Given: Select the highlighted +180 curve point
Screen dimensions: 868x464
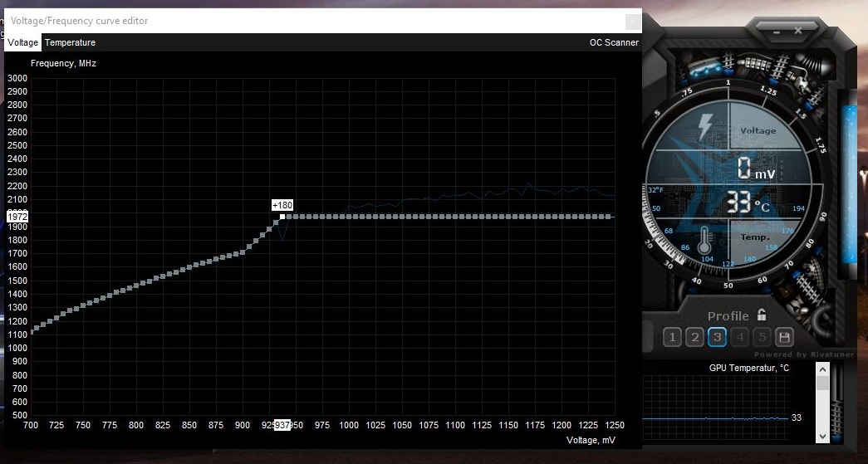Looking at the screenshot, I should (x=282, y=217).
